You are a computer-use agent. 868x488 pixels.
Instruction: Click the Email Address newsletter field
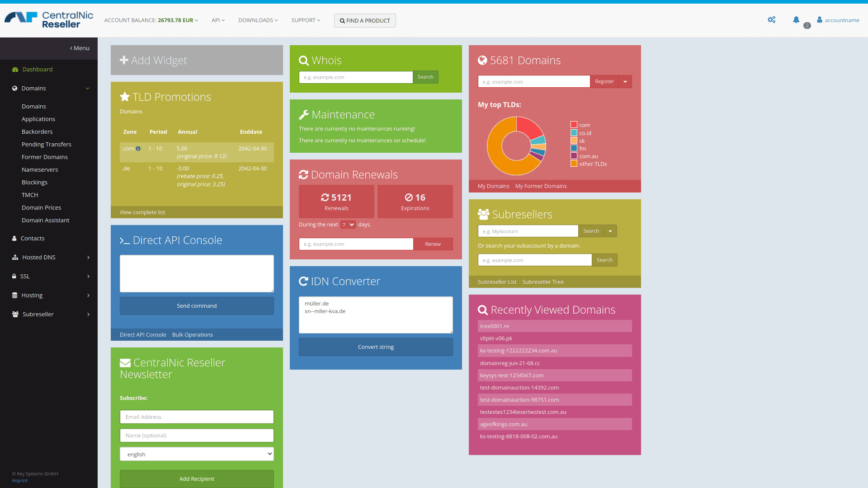coord(196,417)
